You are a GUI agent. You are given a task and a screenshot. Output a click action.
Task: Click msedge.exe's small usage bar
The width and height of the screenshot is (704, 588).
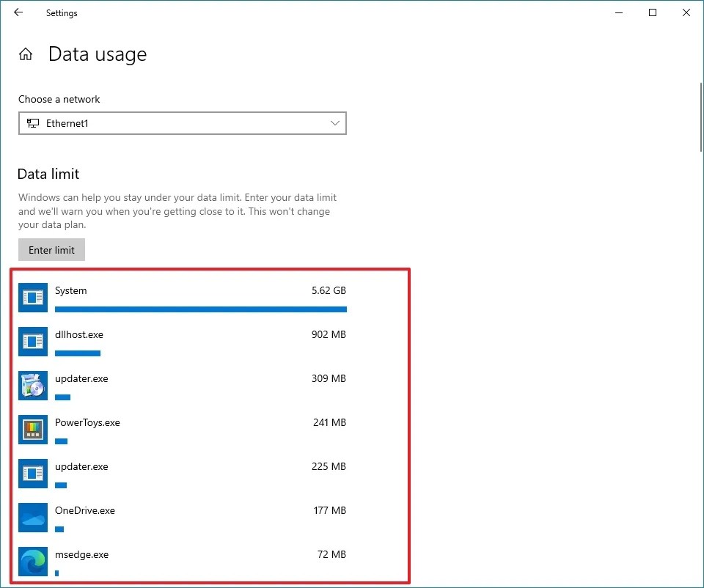tap(57, 573)
